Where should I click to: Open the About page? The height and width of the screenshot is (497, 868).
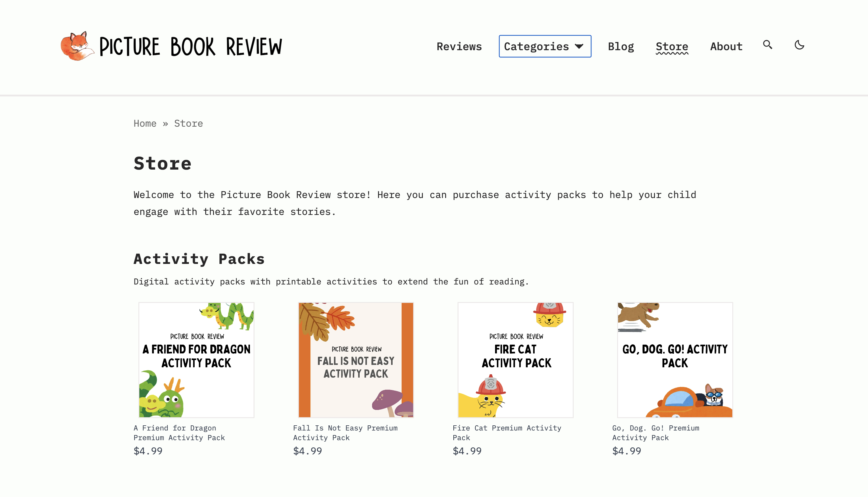[726, 47]
